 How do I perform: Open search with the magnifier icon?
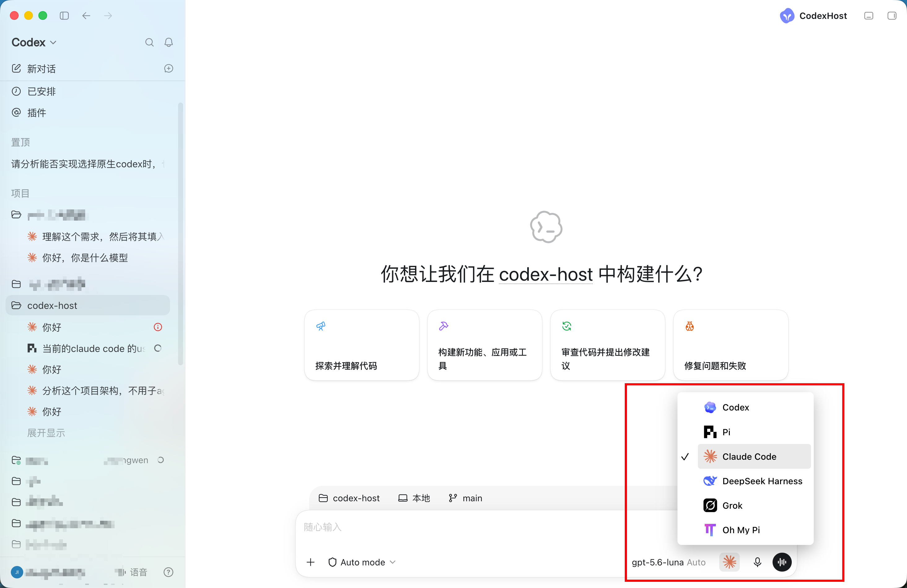149,42
